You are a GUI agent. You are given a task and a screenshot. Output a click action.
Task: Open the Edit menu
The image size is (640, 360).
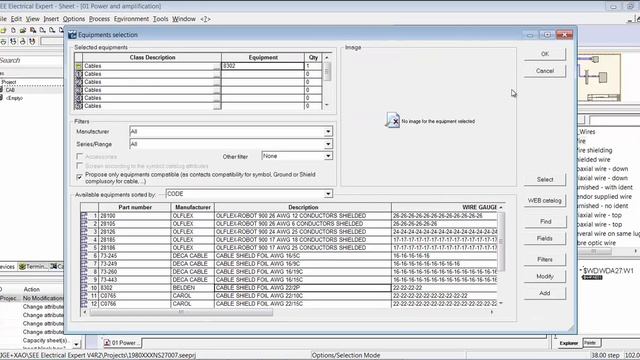[x=16, y=19]
